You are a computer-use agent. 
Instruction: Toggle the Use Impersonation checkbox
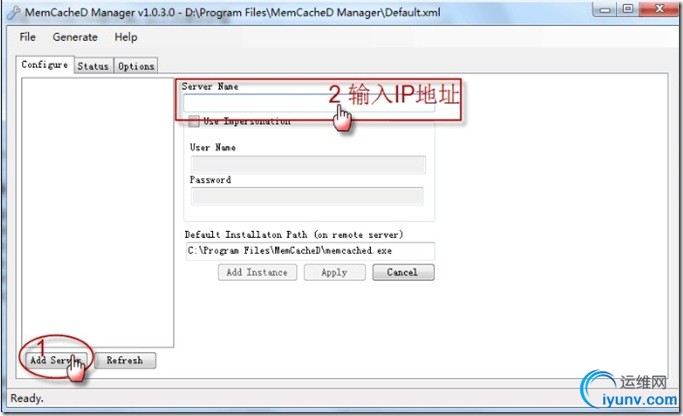pos(194,121)
